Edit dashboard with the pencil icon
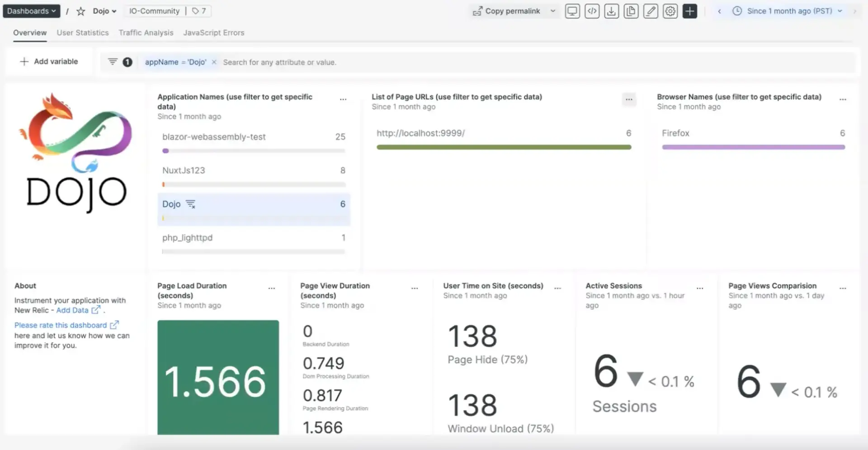The height and width of the screenshot is (450, 868). pos(651,11)
